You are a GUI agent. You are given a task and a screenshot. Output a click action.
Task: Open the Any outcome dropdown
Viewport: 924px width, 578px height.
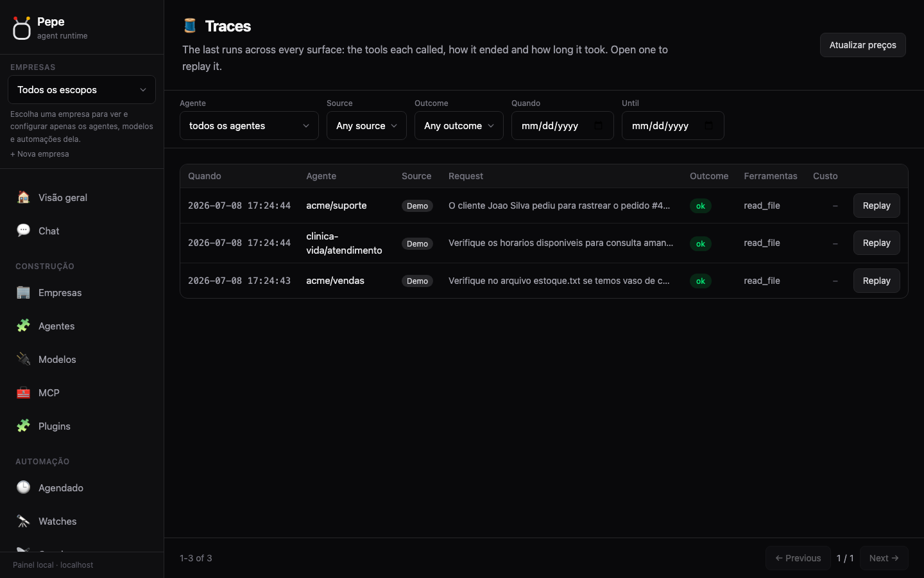tap(459, 125)
